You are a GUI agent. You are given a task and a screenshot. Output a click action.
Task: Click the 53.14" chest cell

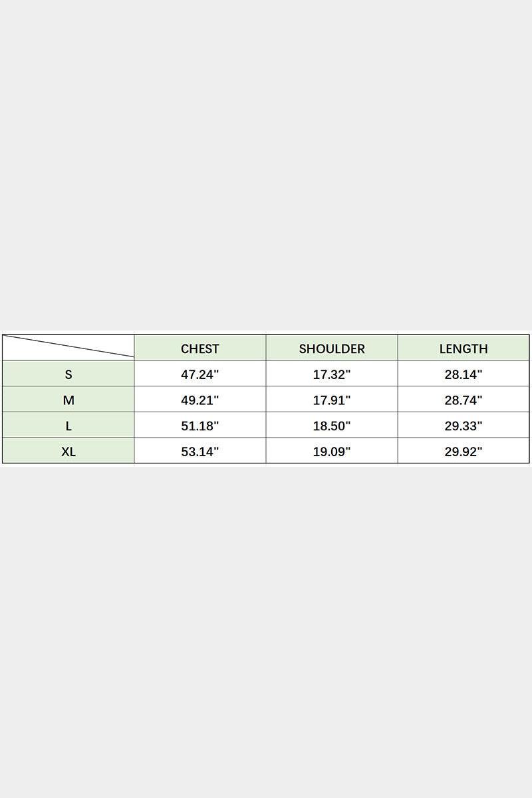coord(199,452)
